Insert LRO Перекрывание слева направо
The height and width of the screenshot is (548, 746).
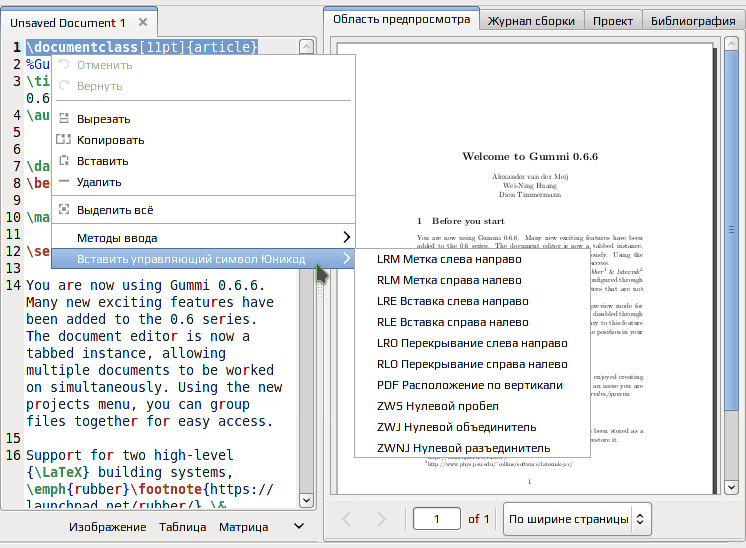[472, 343]
